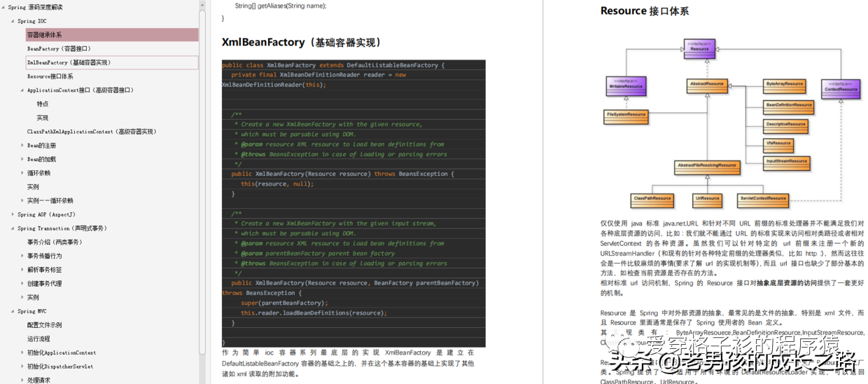Collapse the Spring Transaction(声明式事务) node
The height and width of the screenshot is (384, 868).
[13, 228]
